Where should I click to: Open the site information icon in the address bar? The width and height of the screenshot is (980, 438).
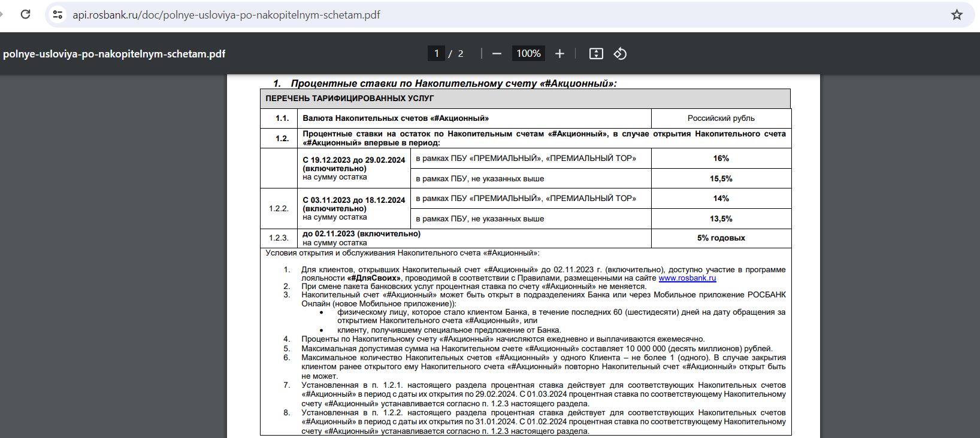[x=58, y=14]
